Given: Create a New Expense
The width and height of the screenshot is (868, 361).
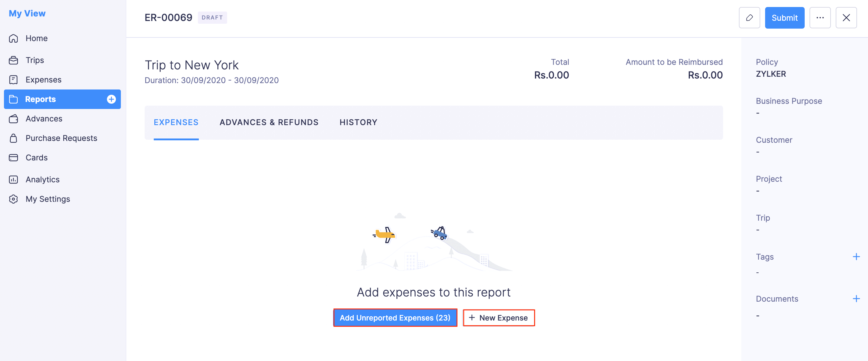Looking at the screenshot, I should (499, 317).
